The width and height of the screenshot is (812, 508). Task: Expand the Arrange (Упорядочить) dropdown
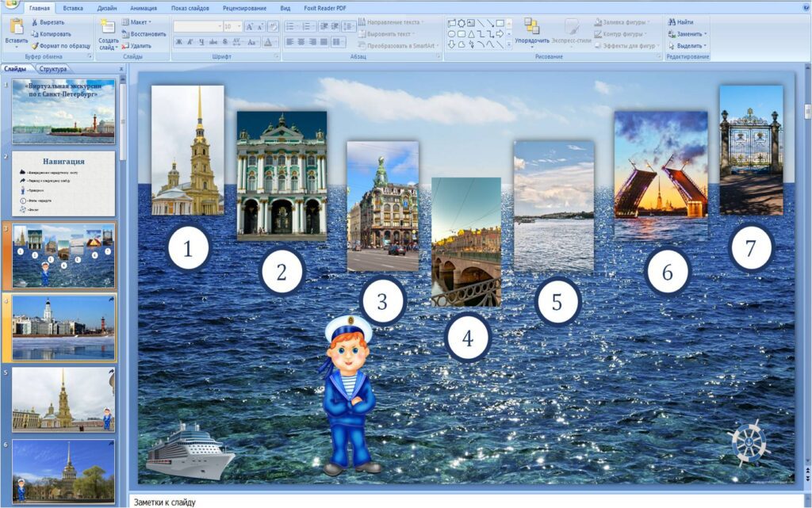click(531, 40)
